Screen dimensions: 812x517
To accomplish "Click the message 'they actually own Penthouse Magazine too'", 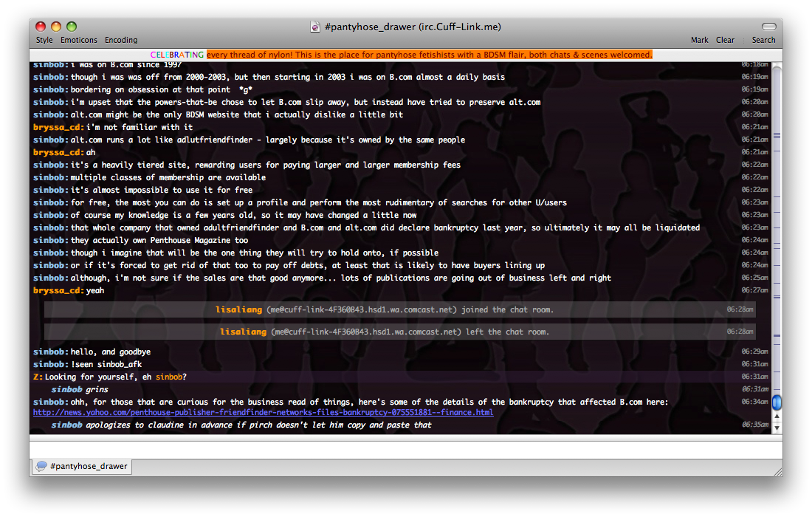I will pos(159,240).
